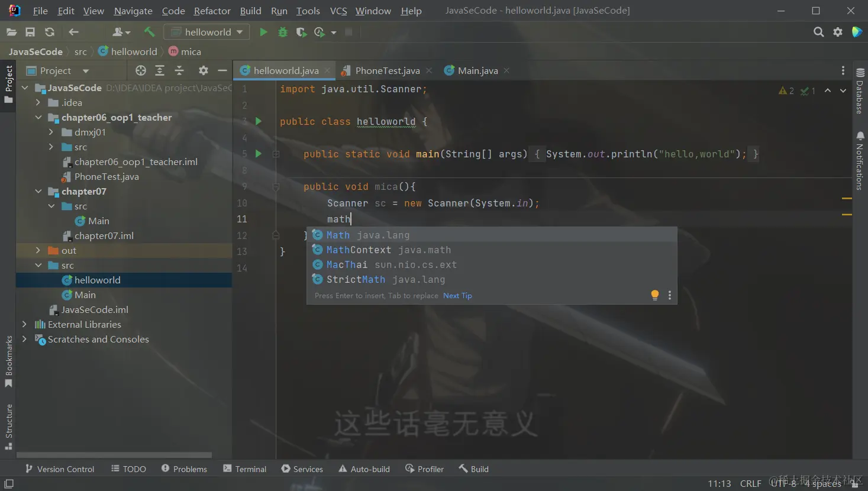
Task: Expand the .idea folder
Action: point(38,102)
